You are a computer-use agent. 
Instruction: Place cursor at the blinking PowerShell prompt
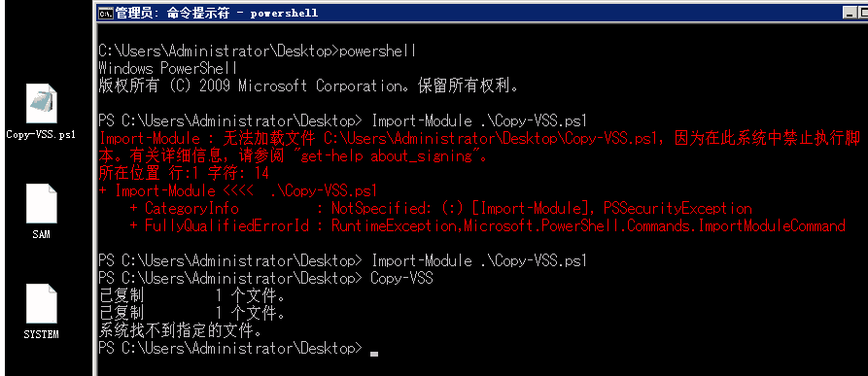[x=374, y=353]
